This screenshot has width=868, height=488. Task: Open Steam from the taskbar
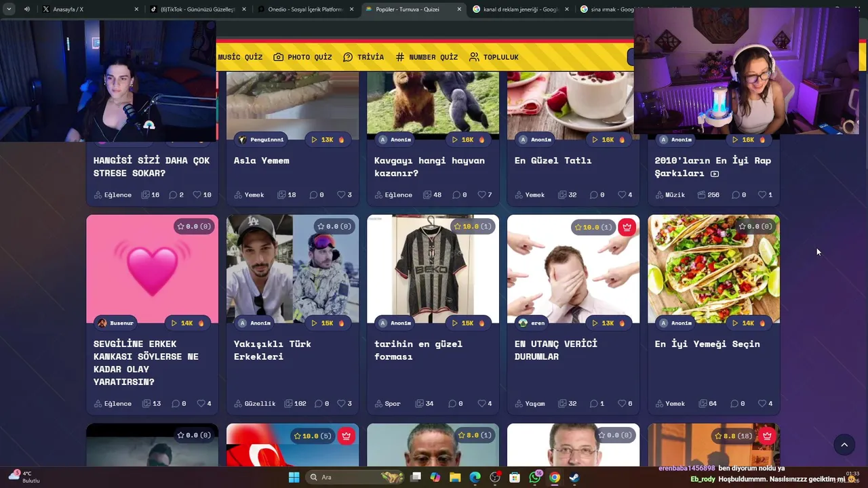[574, 477]
